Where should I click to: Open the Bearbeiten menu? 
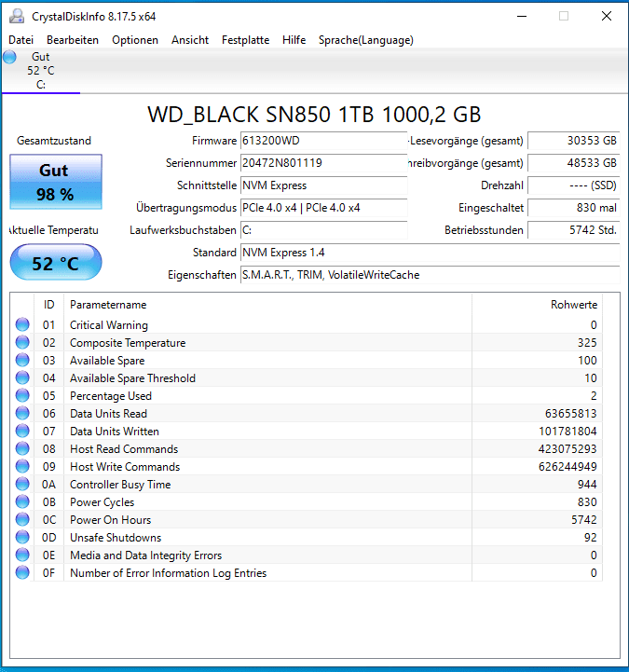pos(73,40)
